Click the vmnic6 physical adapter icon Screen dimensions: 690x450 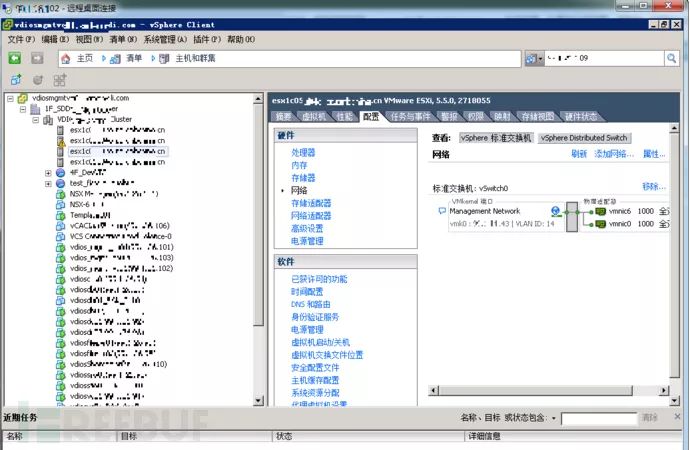600,212
